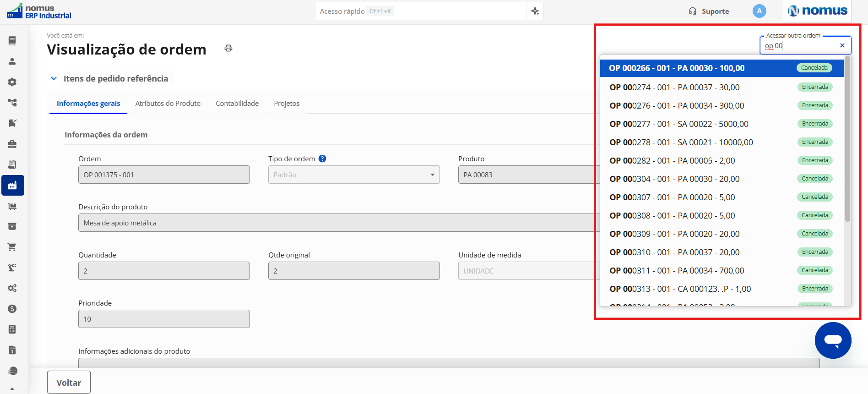Click Cancelada badge on OP 000266 row

point(814,68)
